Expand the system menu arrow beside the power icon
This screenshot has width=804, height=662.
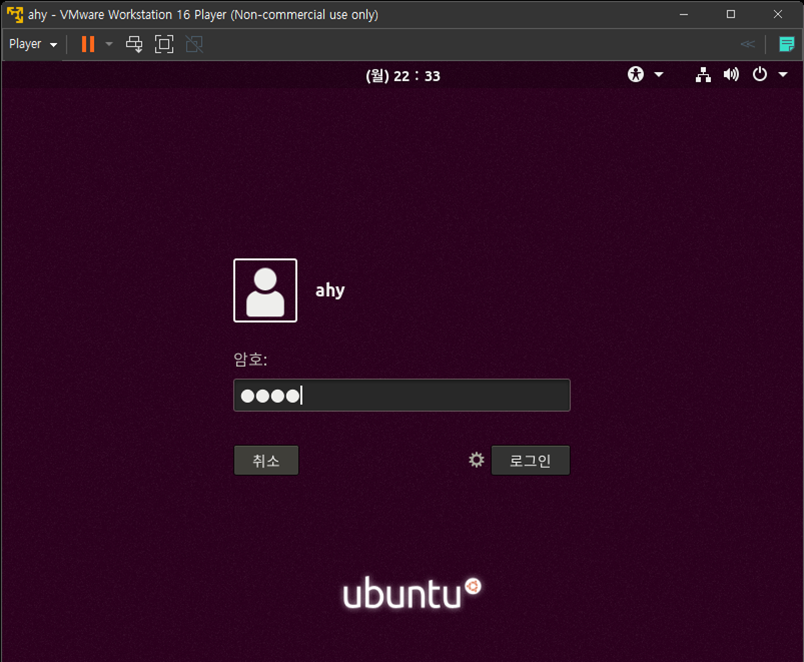[x=783, y=75]
